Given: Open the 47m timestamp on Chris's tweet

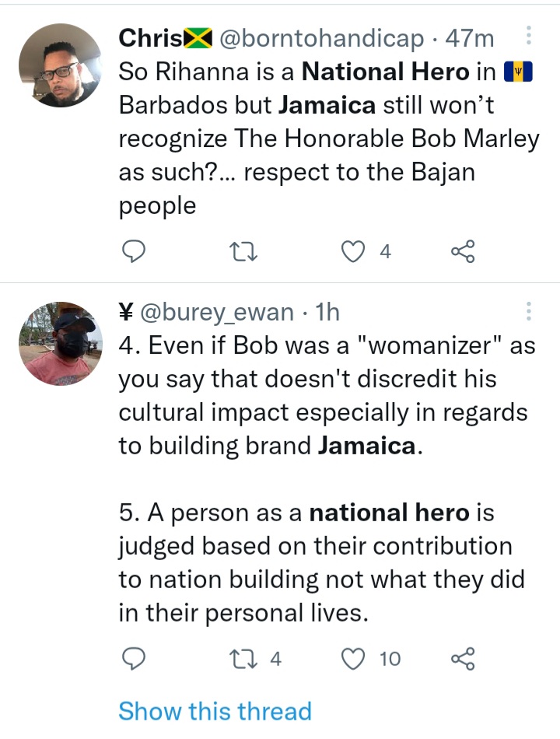Looking at the screenshot, I should (x=470, y=38).
